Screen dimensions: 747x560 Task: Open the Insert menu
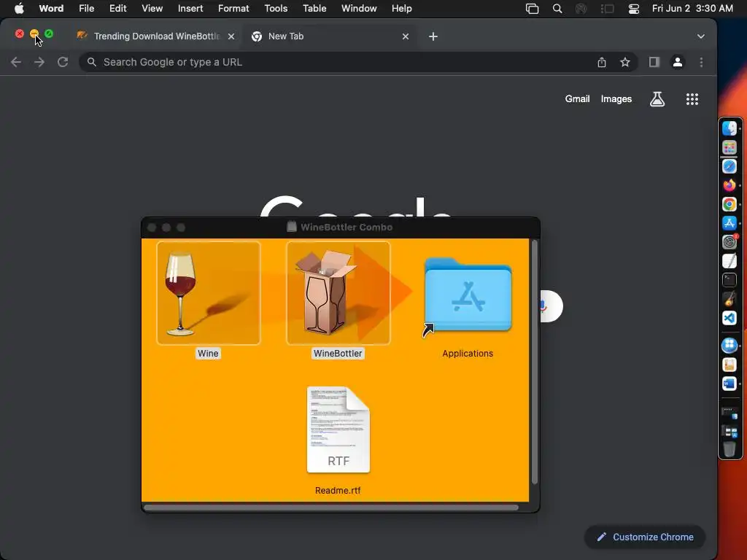coord(190,9)
